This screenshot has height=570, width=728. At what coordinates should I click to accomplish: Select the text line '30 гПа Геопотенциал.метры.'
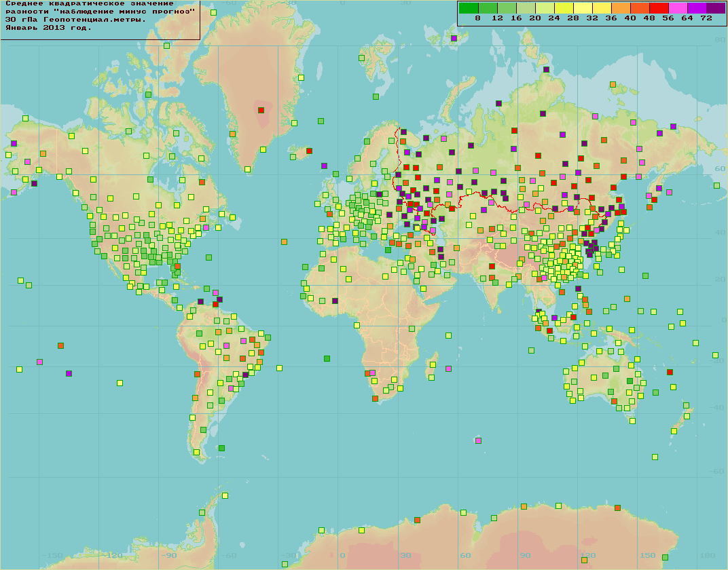[75, 20]
